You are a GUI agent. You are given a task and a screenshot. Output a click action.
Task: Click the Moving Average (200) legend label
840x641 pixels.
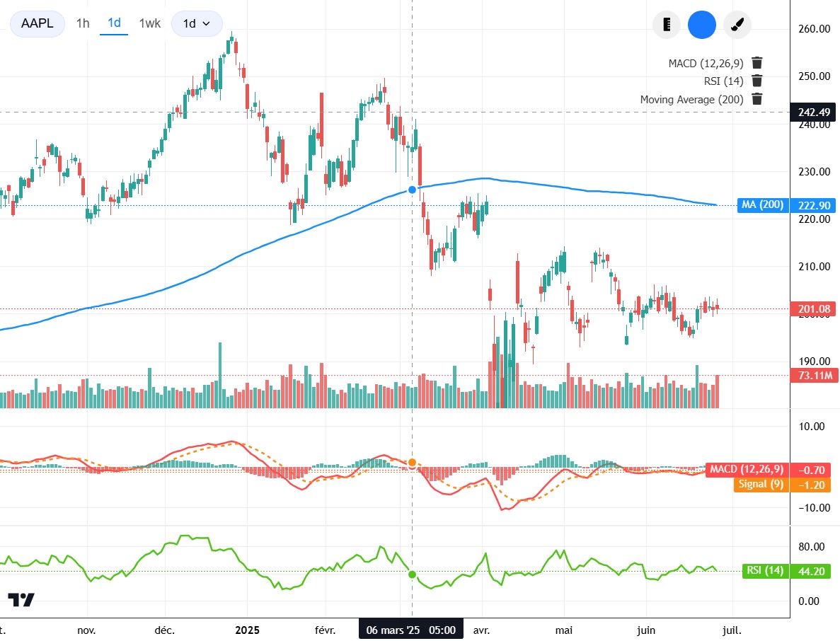(691, 100)
